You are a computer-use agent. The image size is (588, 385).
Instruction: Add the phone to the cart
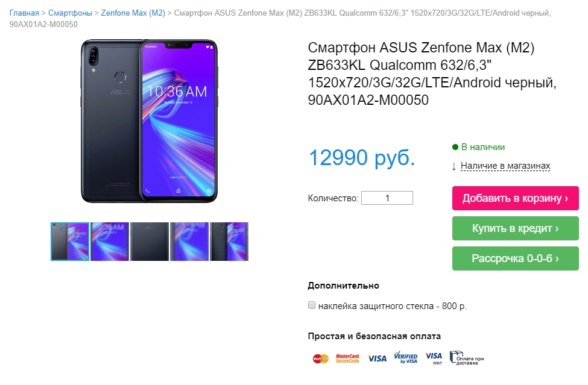pyautogui.click(x=515, y=198)
